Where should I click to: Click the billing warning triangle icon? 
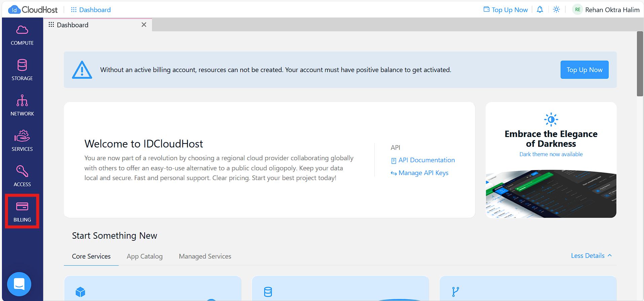82,70
